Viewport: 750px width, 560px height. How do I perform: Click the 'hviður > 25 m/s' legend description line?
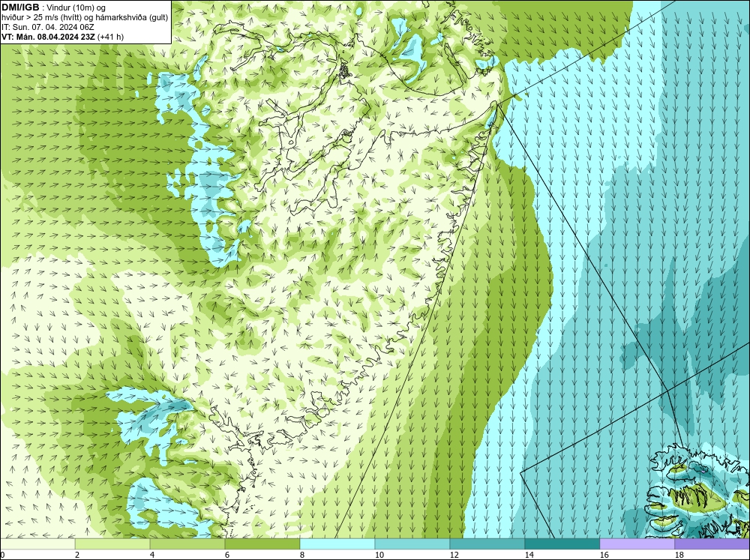tap(85, 18)
